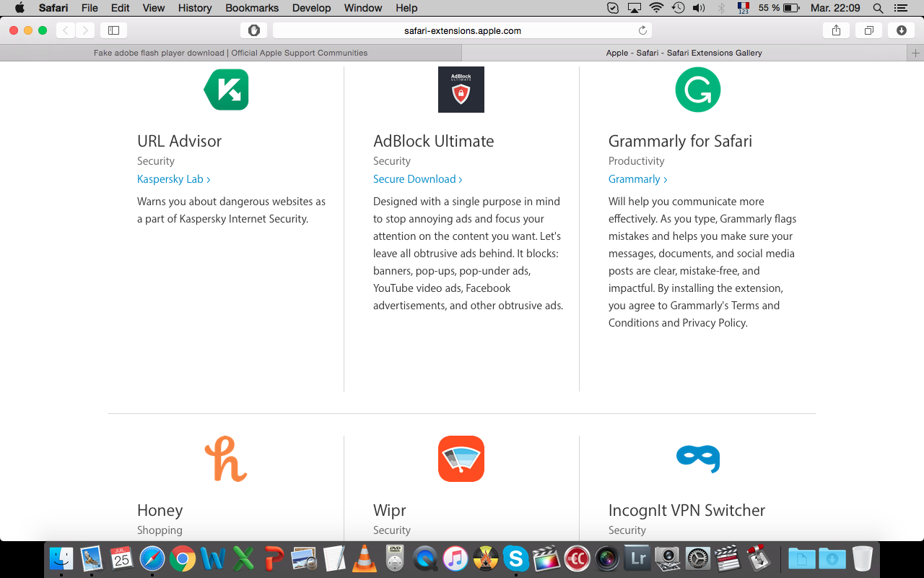The width and height of the screenshot is (924, 578).
Task: Open the Safari application menu
Action: (53, 8)
